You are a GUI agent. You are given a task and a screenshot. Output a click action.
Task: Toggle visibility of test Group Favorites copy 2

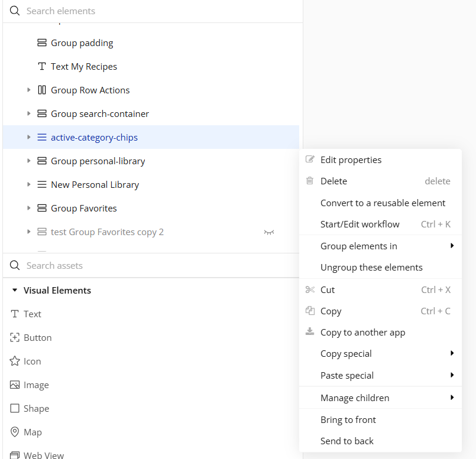pos(269,232)
